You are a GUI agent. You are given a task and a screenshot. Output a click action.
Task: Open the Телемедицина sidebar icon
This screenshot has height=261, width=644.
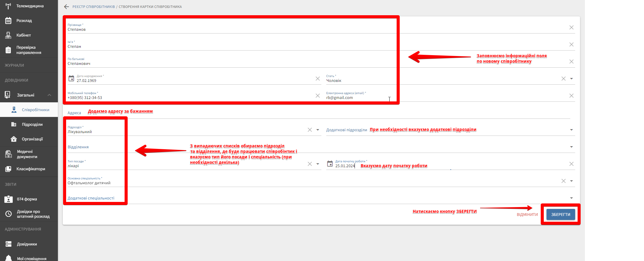[8, 6]
